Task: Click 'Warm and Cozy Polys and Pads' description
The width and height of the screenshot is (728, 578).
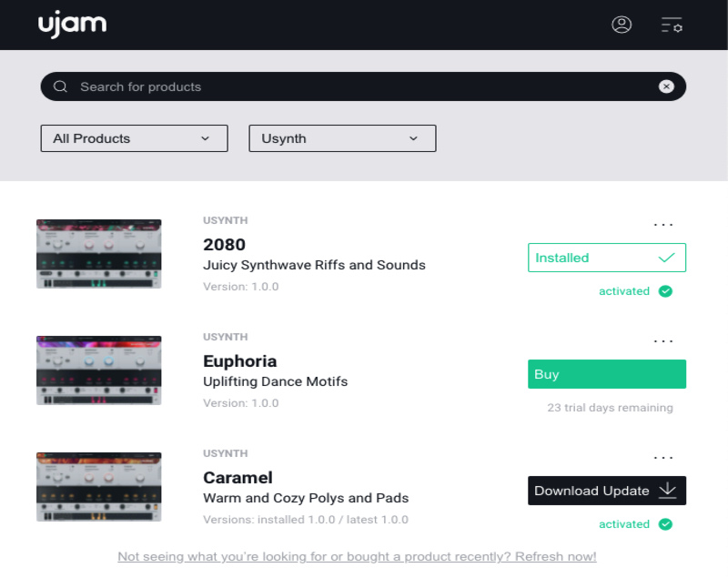Action: click(x=306, y=498)
